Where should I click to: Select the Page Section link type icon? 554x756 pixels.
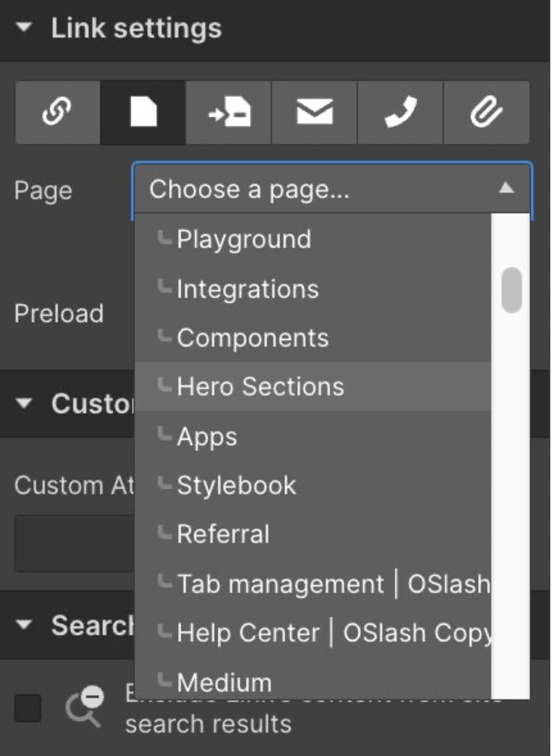(229, 112)
